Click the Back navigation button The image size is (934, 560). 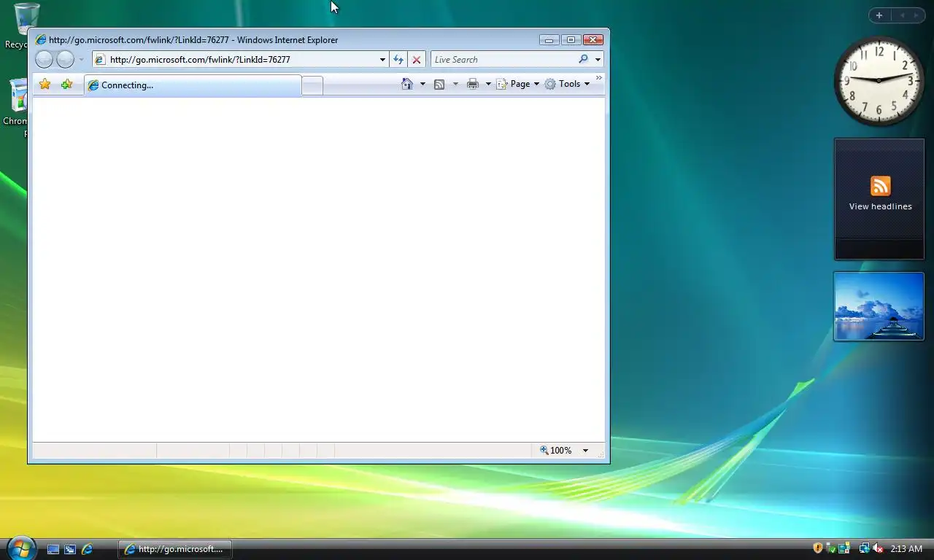pos(44,60)
